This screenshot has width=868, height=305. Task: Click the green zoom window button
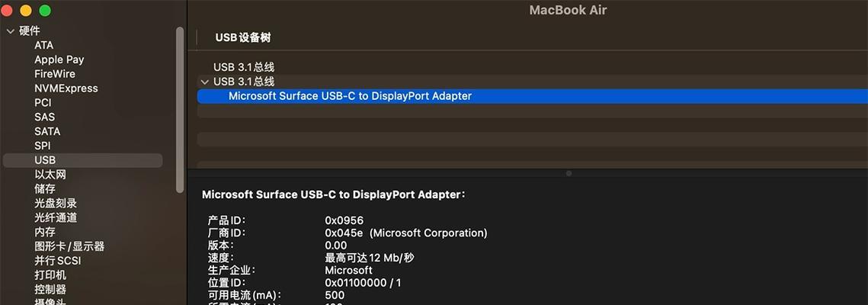pyautogui.click(x=46, y=11)
